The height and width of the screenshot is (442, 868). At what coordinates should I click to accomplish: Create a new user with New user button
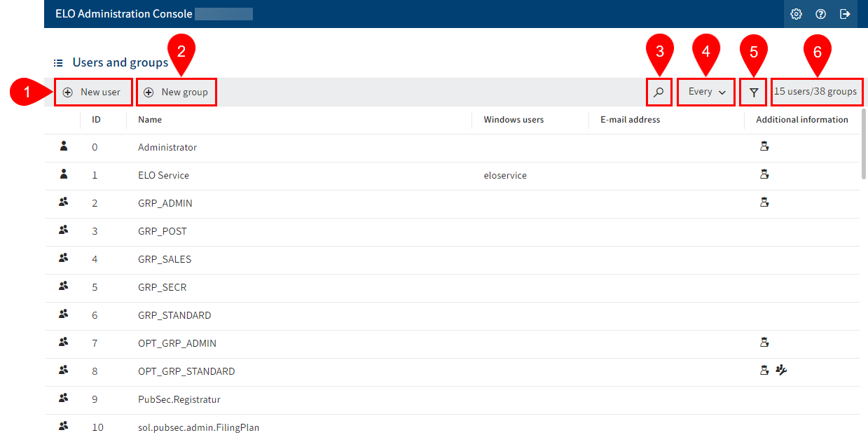(x=93, y=92)
